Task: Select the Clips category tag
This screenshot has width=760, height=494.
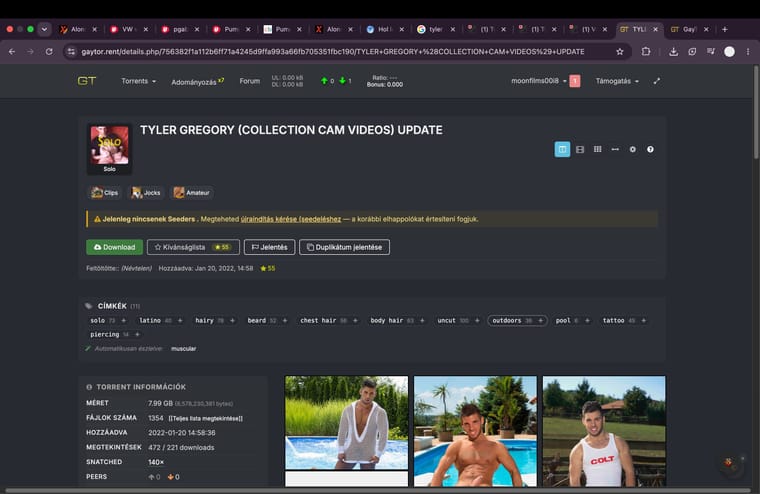Action: pos(105,192)
